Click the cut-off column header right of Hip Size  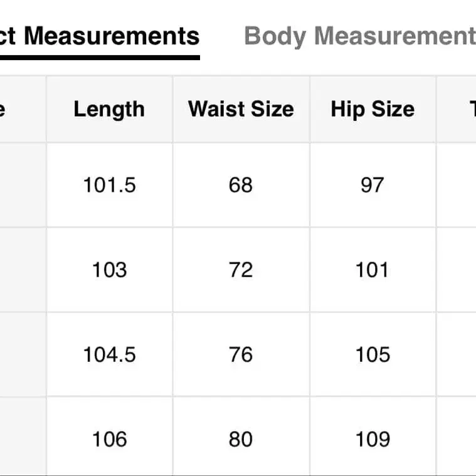tap(458, 109)
